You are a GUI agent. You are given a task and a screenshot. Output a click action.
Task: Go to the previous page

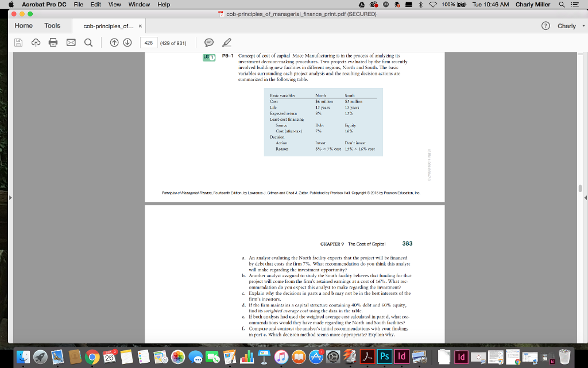[x=115, y=42]
